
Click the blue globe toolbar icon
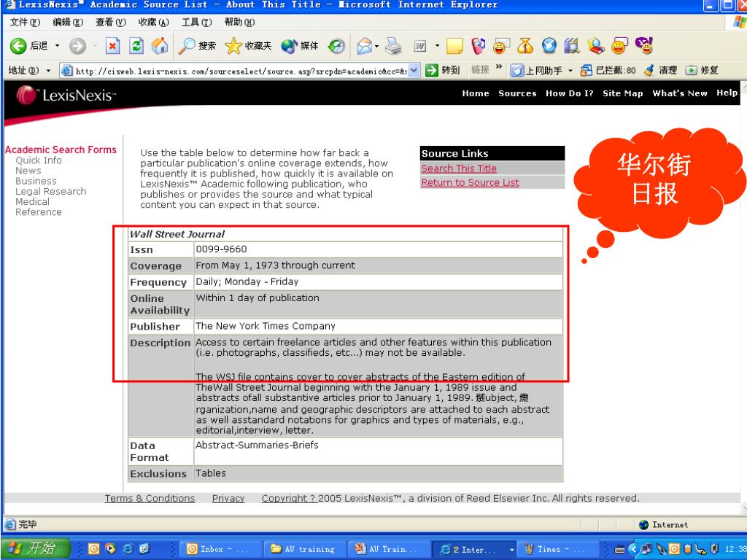(x=549, y=46)
